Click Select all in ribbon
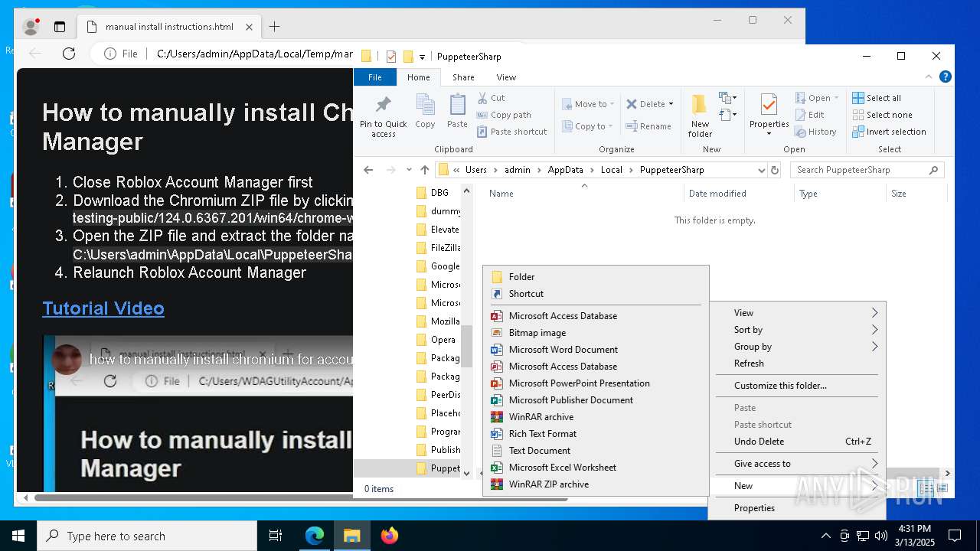Viewport: 980px width, 551px height. tap(877, 98)
